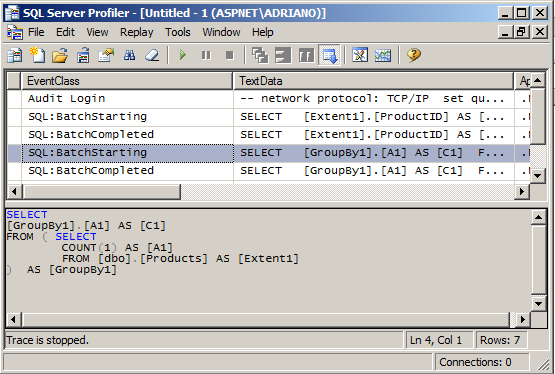Image resolution: width=555 pixels, height=374 pixels.
Task: Click the Open Trace Table icon
Action: click(83, 56)
